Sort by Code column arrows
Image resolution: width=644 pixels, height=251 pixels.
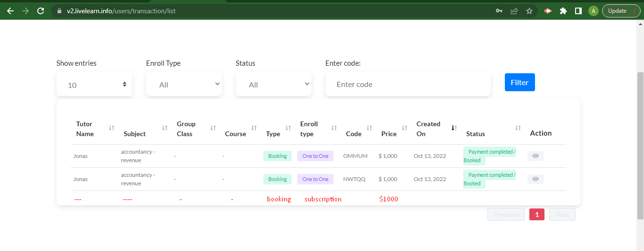click(369, 128)
